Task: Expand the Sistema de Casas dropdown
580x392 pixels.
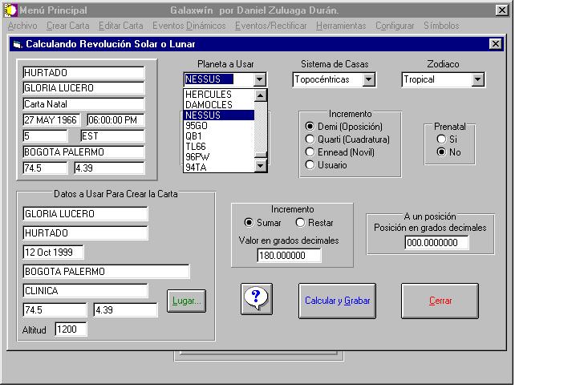Action: click(368, 79)
